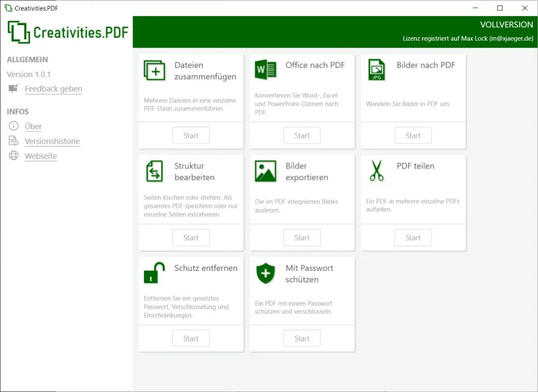Click the Struktur bearbeiten page-swap icon
The width and height of the screenshot is (538, 392).
point(154,171)
